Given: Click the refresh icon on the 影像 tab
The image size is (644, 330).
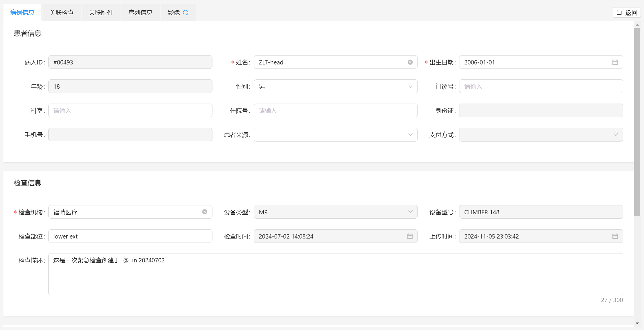Looking at the screenshot, I should pos(186,13).
